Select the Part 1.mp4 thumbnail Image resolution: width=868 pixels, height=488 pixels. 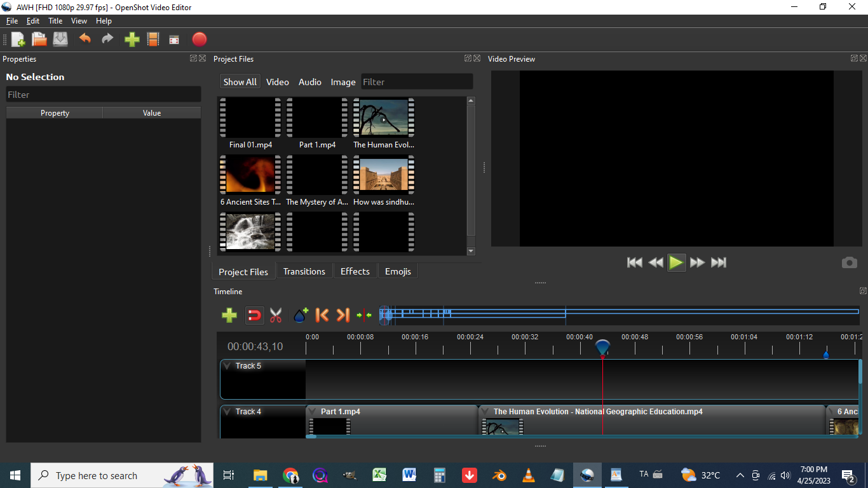[x=317, y=118]
